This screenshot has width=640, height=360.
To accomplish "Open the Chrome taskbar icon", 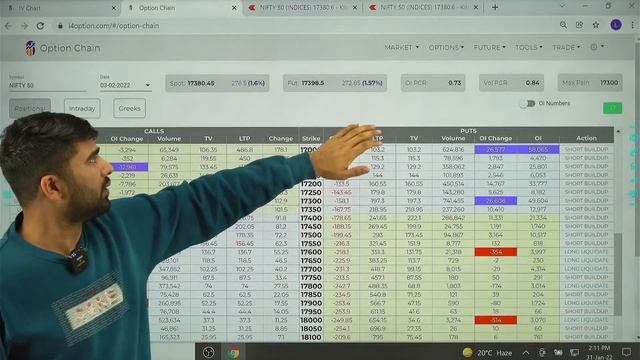I will click(233, 352).
